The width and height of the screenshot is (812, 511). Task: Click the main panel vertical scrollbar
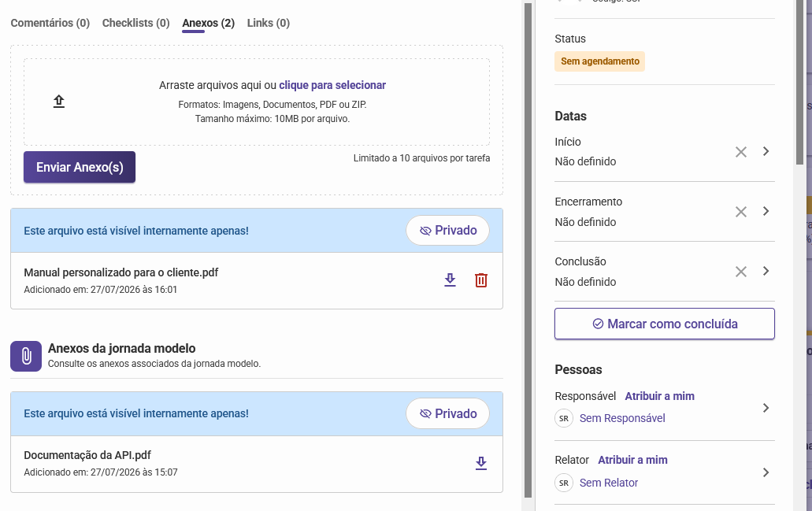coord(528,250)
